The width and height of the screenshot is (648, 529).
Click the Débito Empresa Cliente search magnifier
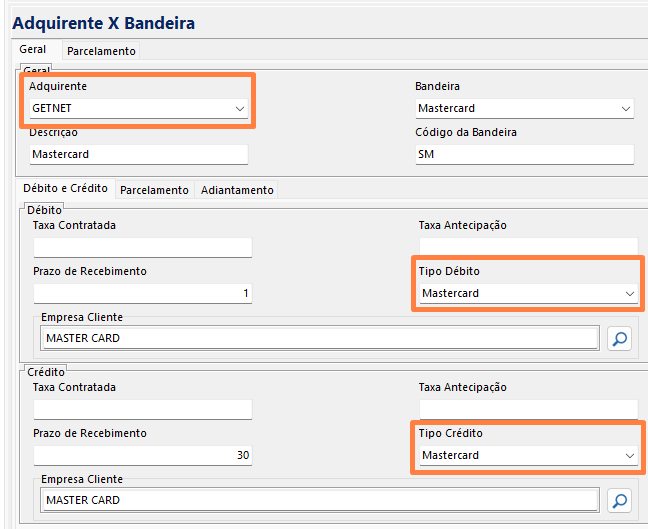(620, 339)
